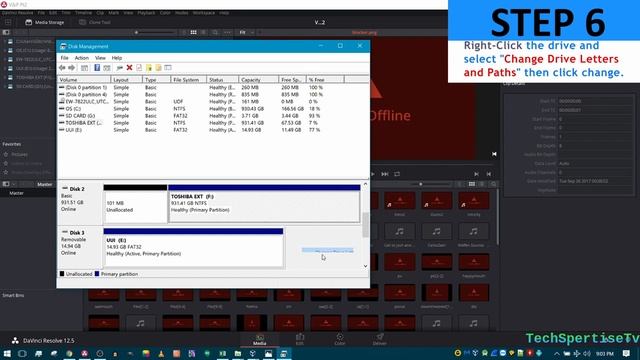Switch to the Color page tab
The image size is (640, 360).
coord(340,340)
